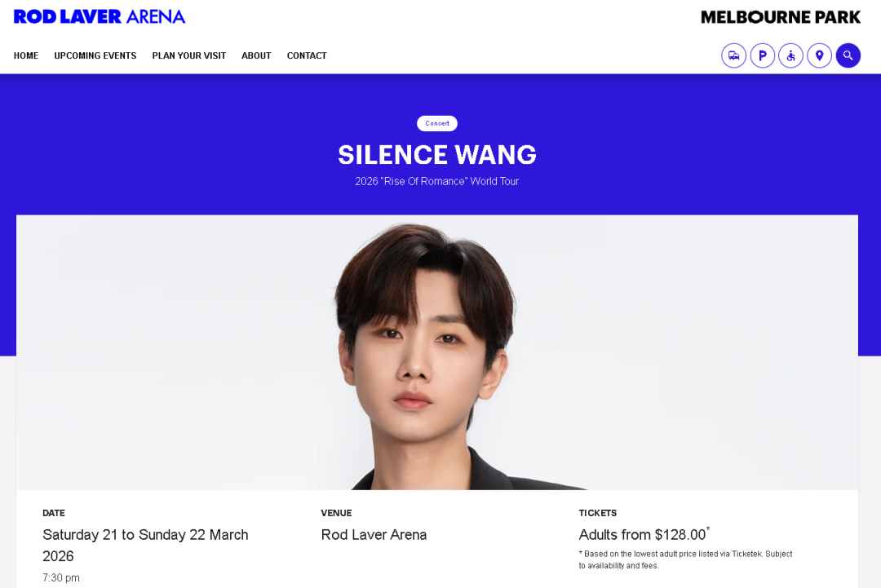The height and width of the screenshot is (588, 881).
Task: Open the location map pin icon
Action: [819, 55]
